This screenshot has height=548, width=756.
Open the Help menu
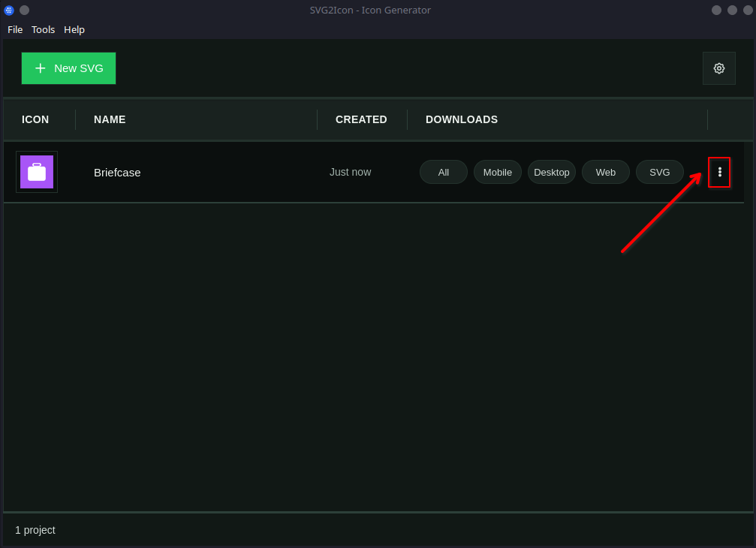pos(74,29)
